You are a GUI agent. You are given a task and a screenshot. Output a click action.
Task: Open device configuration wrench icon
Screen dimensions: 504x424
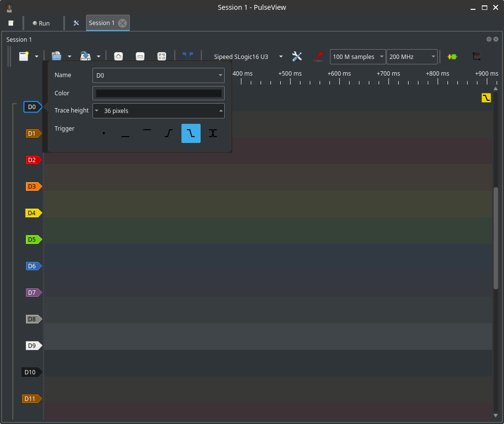pos(297,57)
